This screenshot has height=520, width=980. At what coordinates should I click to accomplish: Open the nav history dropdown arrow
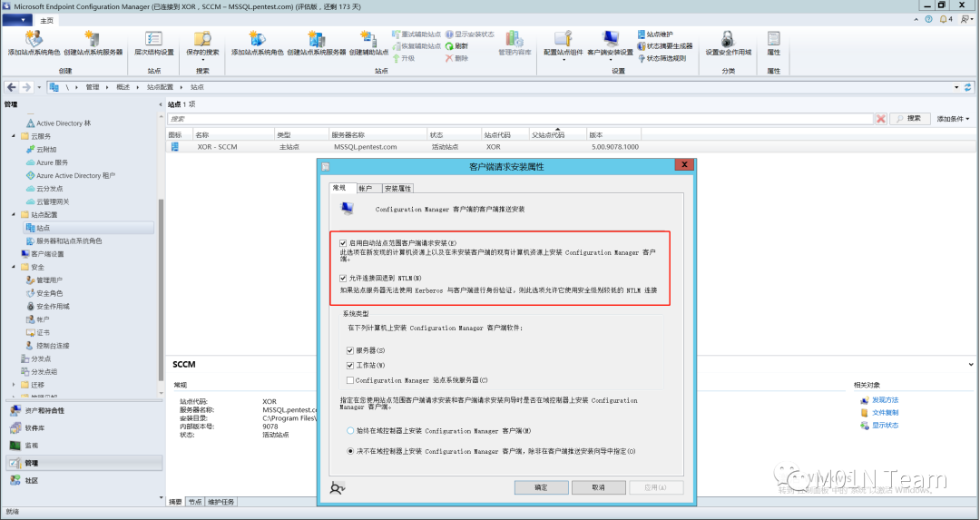click(x=39, y=87)
